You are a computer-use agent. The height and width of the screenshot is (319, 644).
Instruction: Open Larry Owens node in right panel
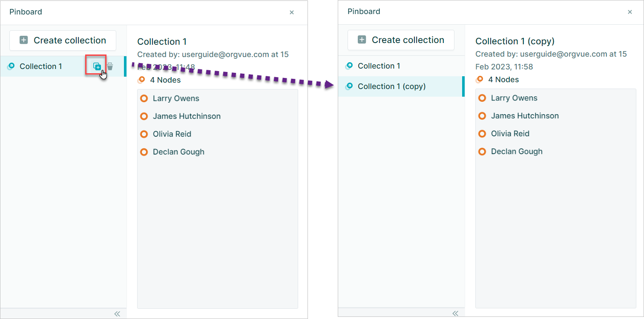point(514,98)
